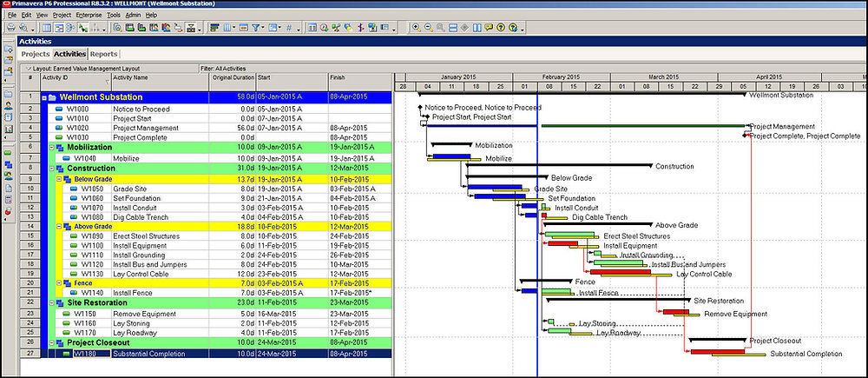Open Resource Assignments sidebar icon

[x=9, y=176]
